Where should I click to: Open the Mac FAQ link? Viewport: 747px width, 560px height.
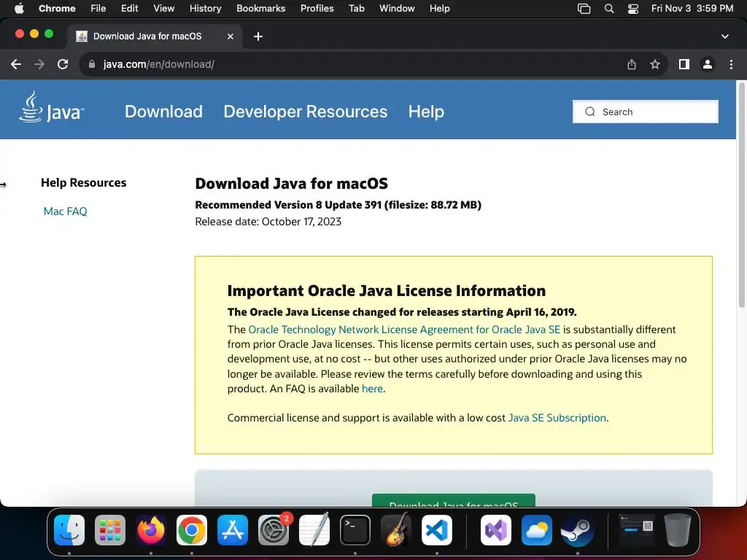65,211
